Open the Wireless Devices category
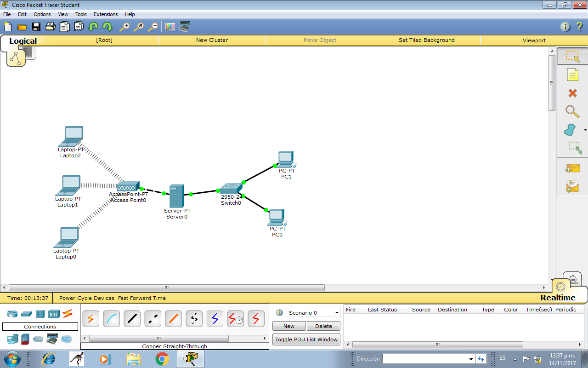Screen dimensions: 588x368 pos(55,314)
